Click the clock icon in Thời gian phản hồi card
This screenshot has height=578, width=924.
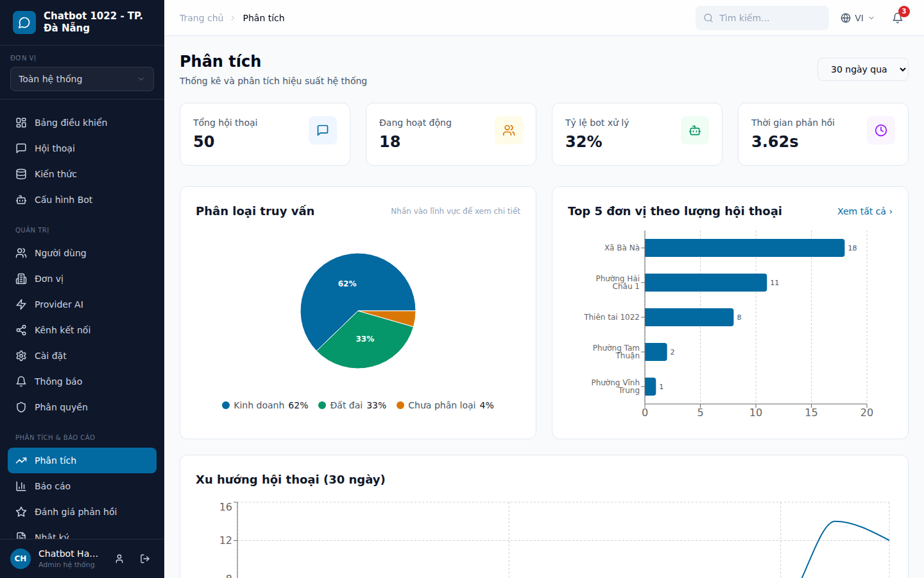coord(881,130)
